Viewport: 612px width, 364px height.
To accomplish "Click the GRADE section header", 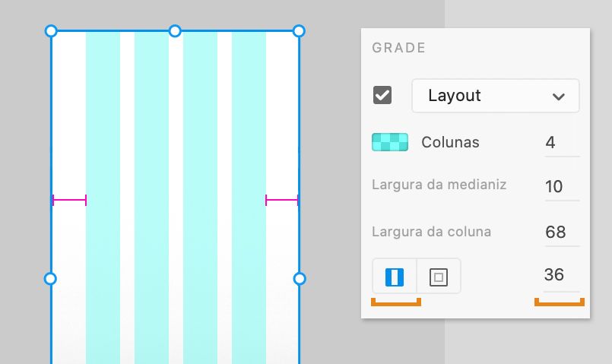I will click(x=399, y=48).
